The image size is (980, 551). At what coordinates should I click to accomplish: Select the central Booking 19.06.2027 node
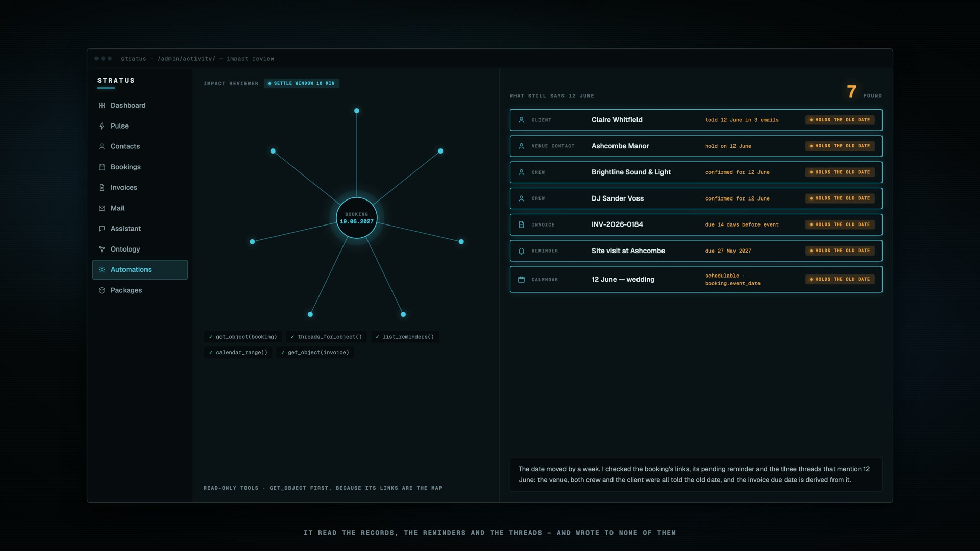(x=357, y=218)
